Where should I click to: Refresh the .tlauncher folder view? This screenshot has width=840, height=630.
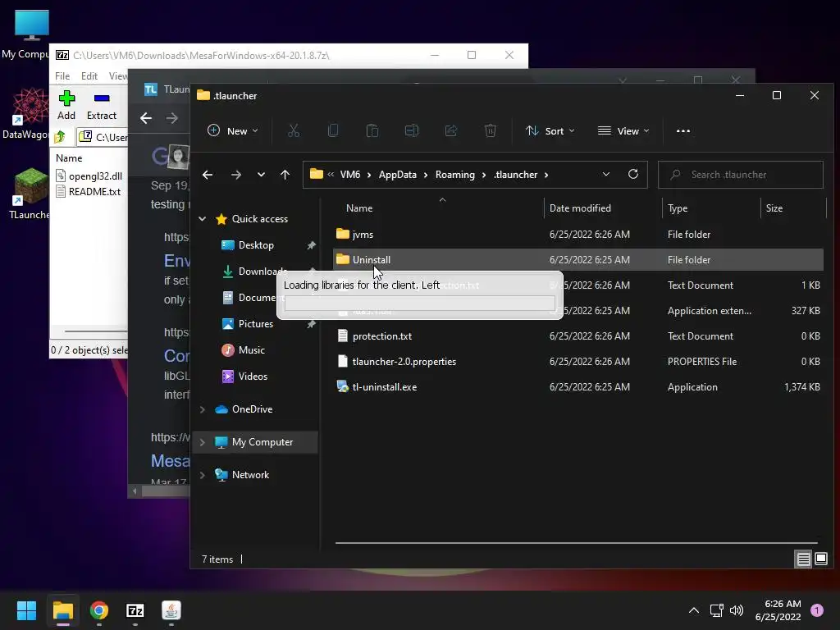coord(633,175)
